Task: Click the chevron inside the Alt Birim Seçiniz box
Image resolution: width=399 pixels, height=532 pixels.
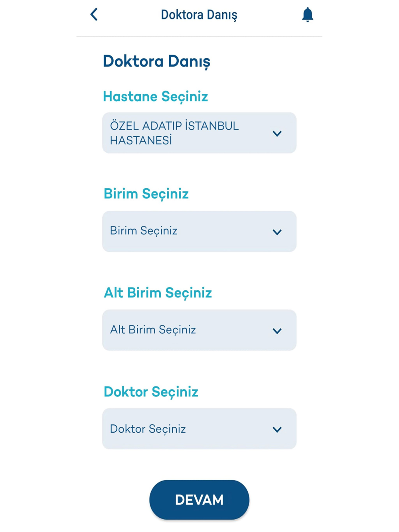Action: point(277,331)
